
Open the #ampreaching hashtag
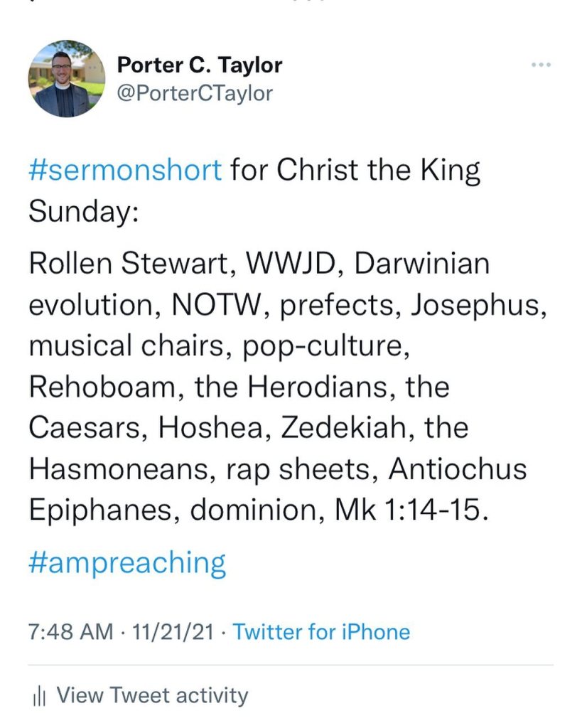[x=128, y=562]
